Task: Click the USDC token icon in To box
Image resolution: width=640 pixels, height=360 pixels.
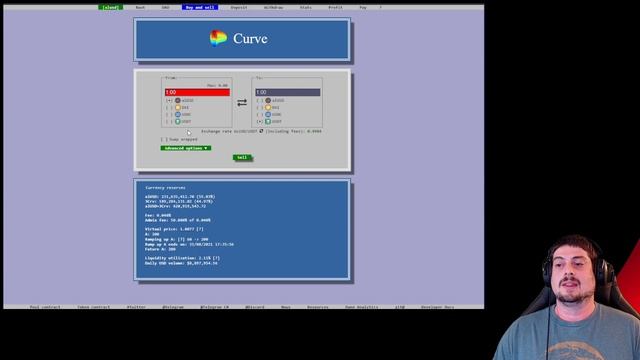Action: [268, 114]
